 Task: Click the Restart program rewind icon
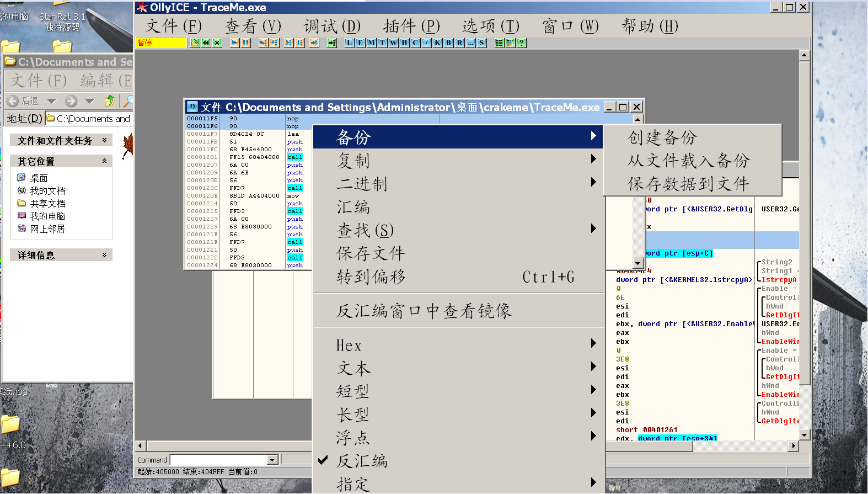point(206,43)
